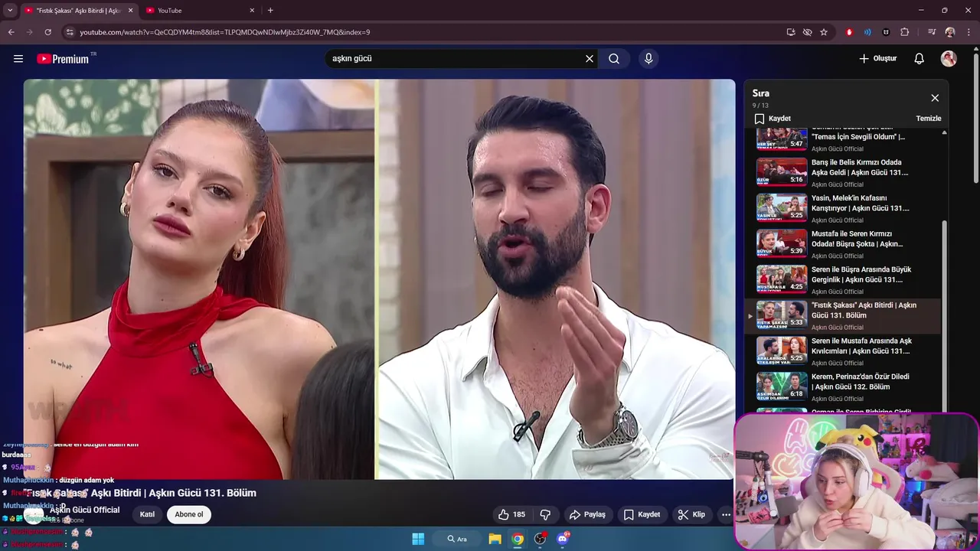Open a new tab with plus

coord(270,10)
